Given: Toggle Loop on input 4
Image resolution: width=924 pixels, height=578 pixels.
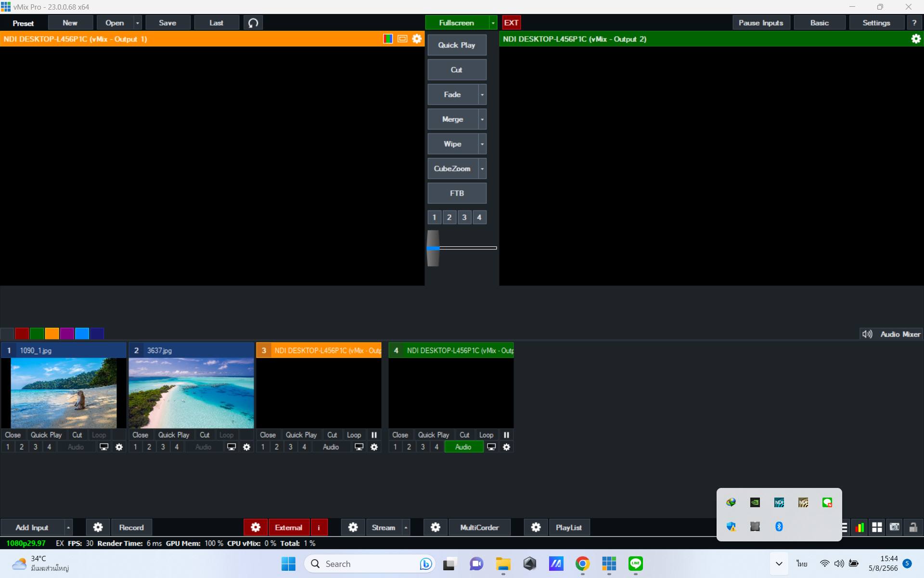Looking at the screenshot, I should coord(487,435).
